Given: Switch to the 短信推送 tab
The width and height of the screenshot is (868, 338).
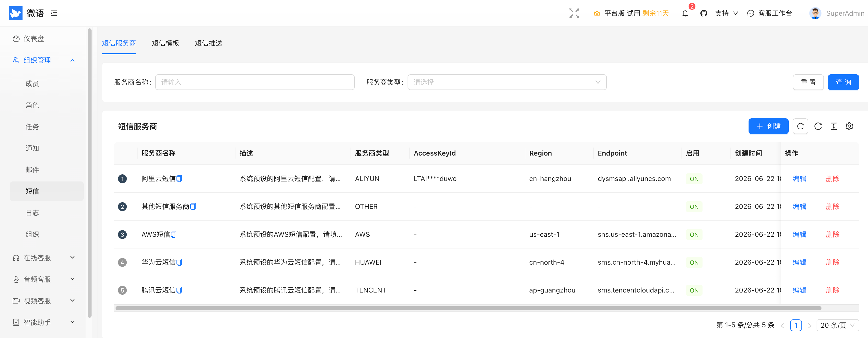Looking at the screenshot, I should tap(208, 43).
